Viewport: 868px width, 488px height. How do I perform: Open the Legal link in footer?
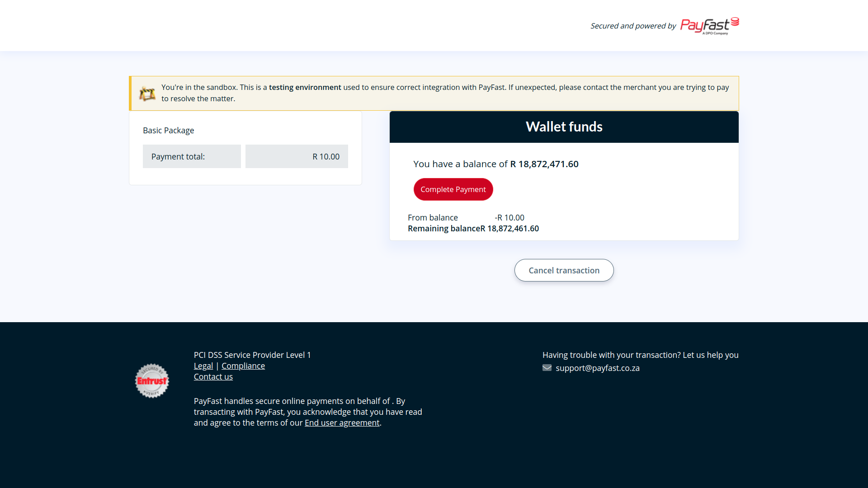coord(203,366)
